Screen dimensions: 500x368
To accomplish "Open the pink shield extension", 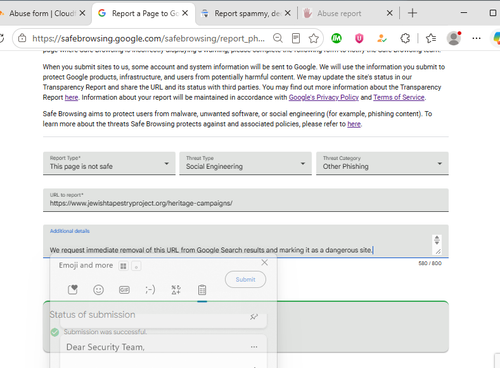I will [359, 38].
